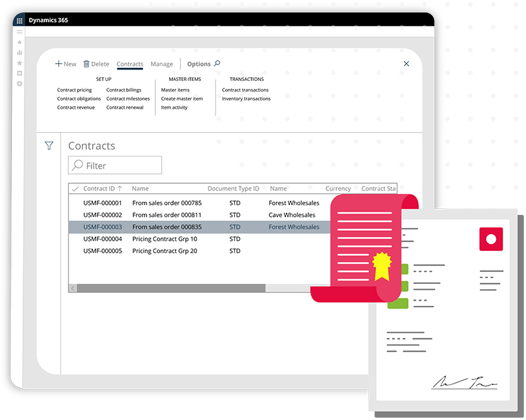526x420 pixels.
Task: Open Contract transactions
Action: 245,90
